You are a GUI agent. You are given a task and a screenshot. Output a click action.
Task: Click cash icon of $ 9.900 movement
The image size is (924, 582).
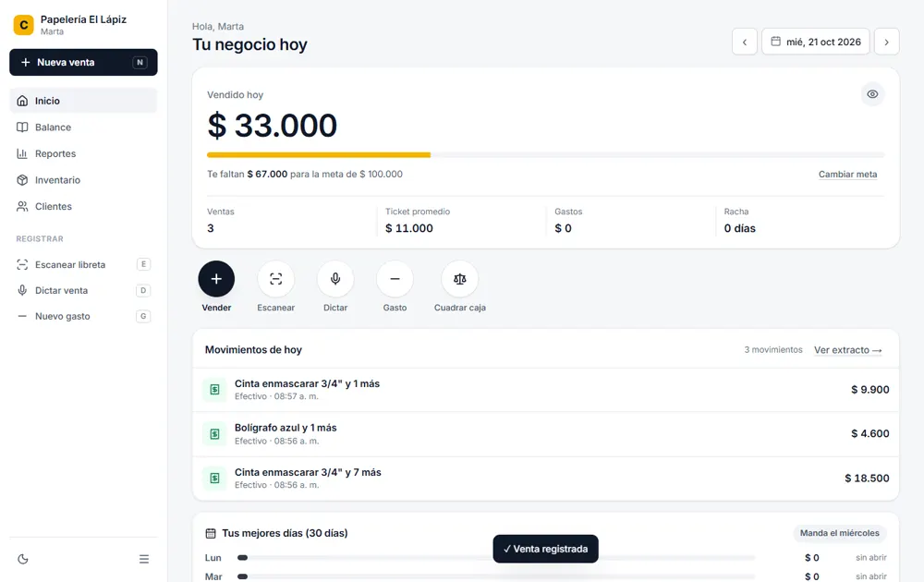pyautogui.click(x=214, y=389)
